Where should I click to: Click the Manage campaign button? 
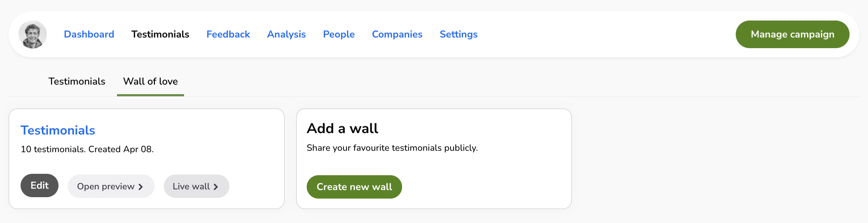coord(792,34)
